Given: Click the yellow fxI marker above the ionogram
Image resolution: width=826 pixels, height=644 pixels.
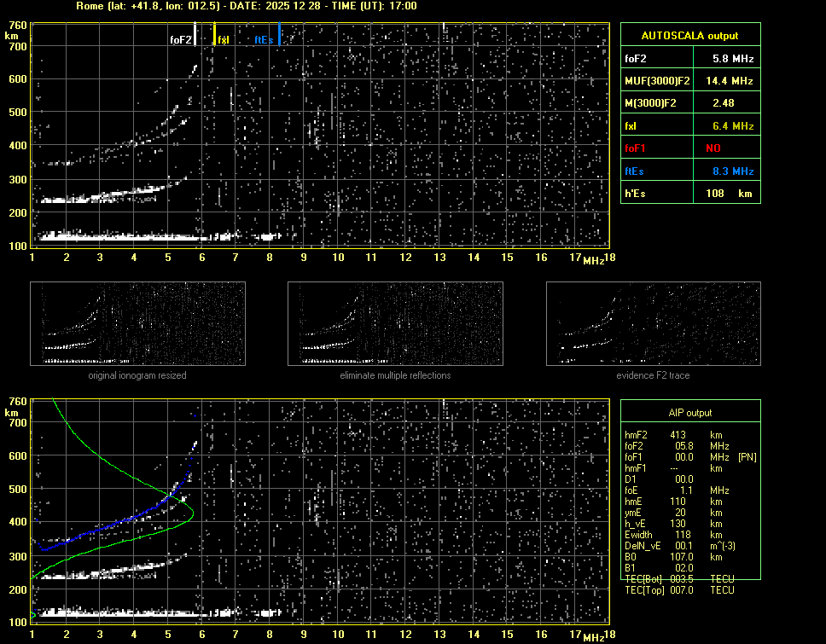Looking at the screenshot, I should [214, 35].
